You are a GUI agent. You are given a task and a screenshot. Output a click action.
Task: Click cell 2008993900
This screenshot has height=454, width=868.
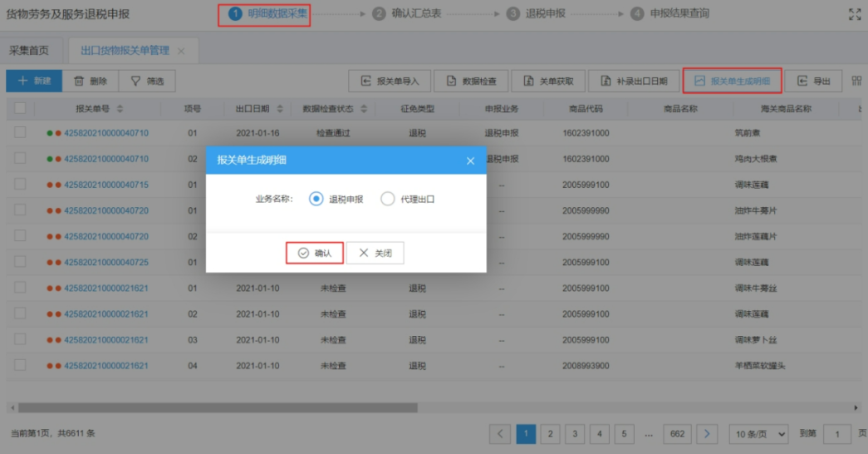586,366
